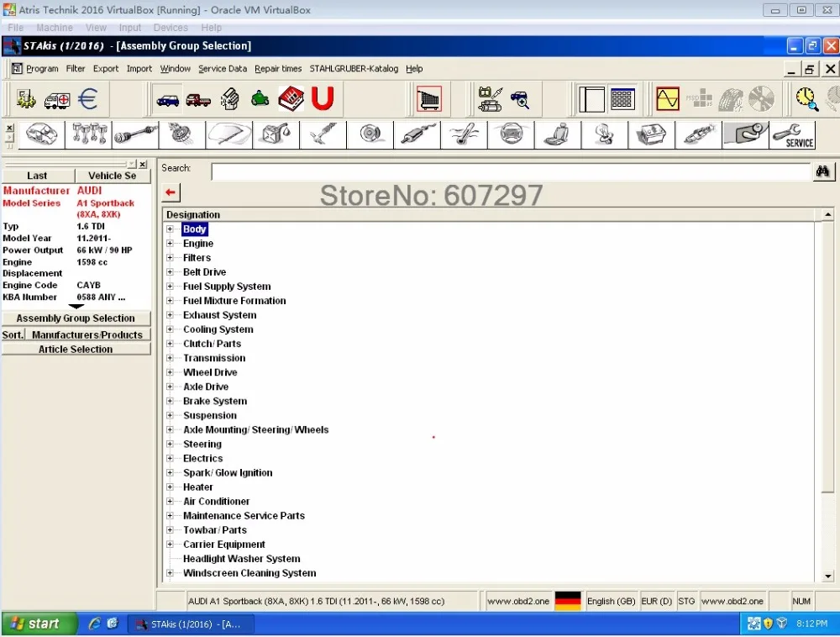This screenshot has height=637, width=840.
Task: Select the brake disc category icon
Action: tap(370, 134)
